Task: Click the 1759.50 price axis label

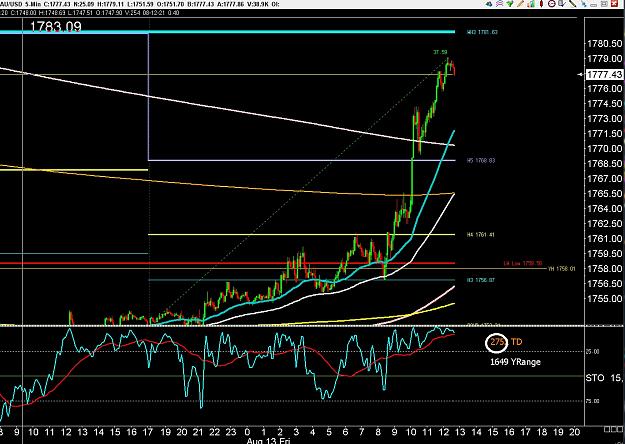Action: click(x=604, y=253)
